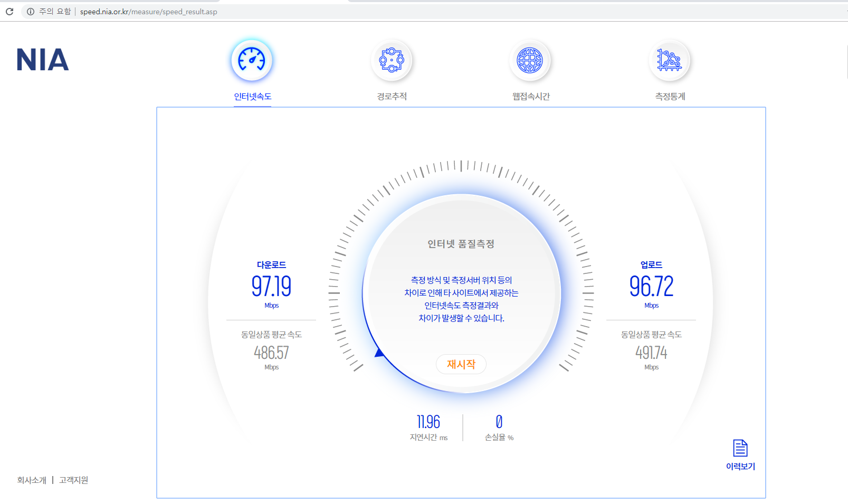Open the measurement statistics chart icon

[669, 60]
